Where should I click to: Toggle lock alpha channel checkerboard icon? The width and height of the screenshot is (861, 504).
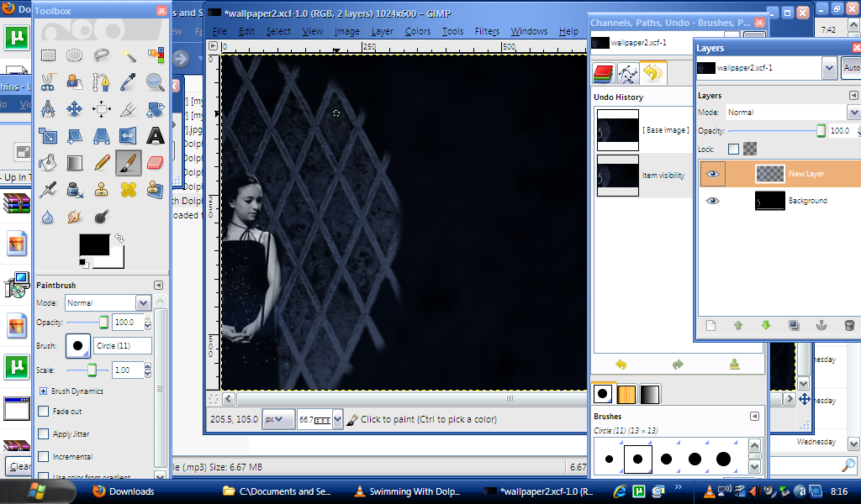(750, 149)
